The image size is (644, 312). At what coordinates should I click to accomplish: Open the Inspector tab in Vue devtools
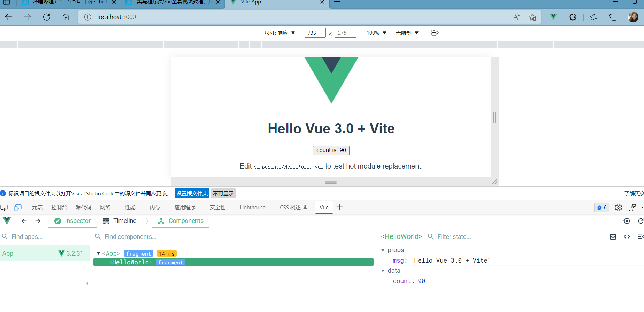pyautogui.click(x=72, y=221)
